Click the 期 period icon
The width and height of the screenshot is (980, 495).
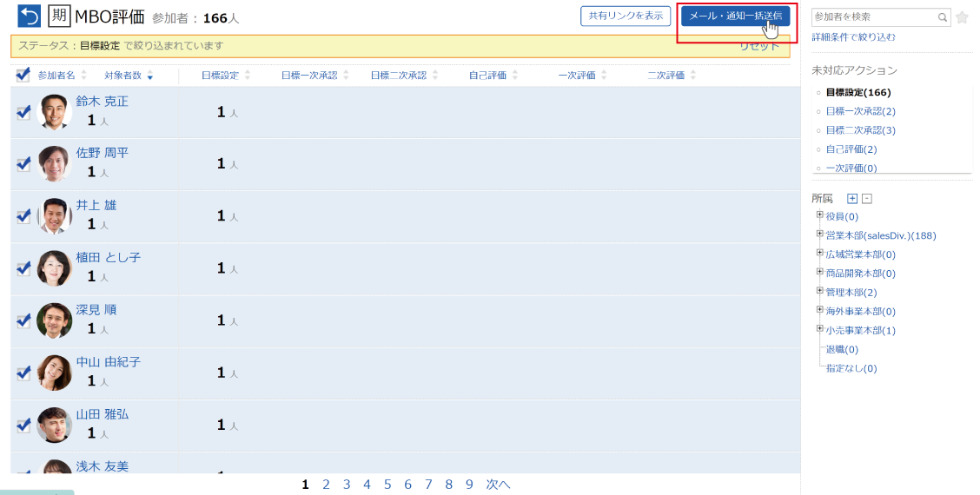(59, 16)
